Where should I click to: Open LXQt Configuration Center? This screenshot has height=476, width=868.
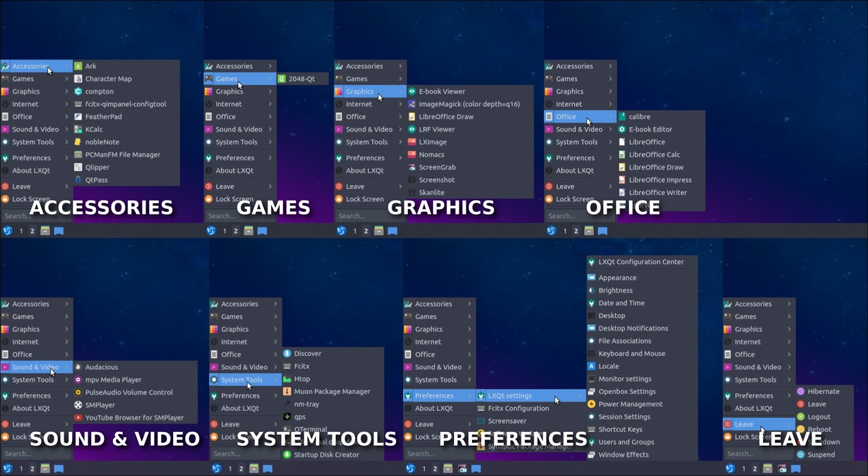click(642, 262)
